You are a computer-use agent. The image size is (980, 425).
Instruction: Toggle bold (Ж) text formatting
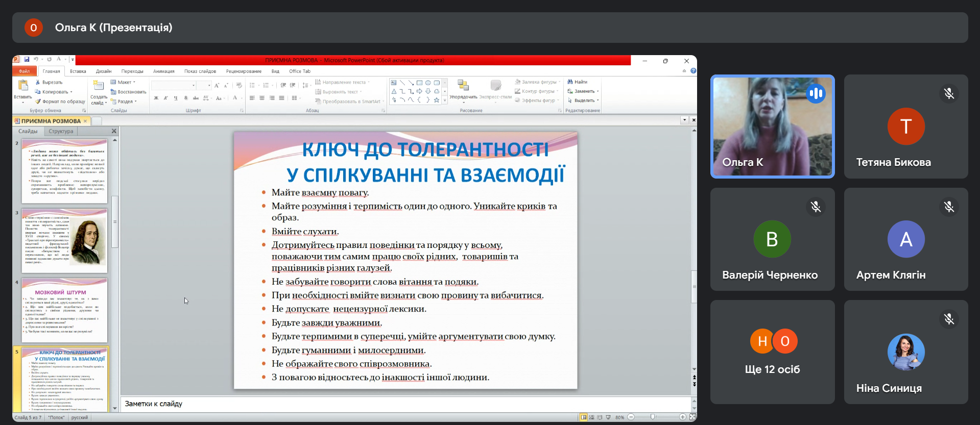[156, 98]
